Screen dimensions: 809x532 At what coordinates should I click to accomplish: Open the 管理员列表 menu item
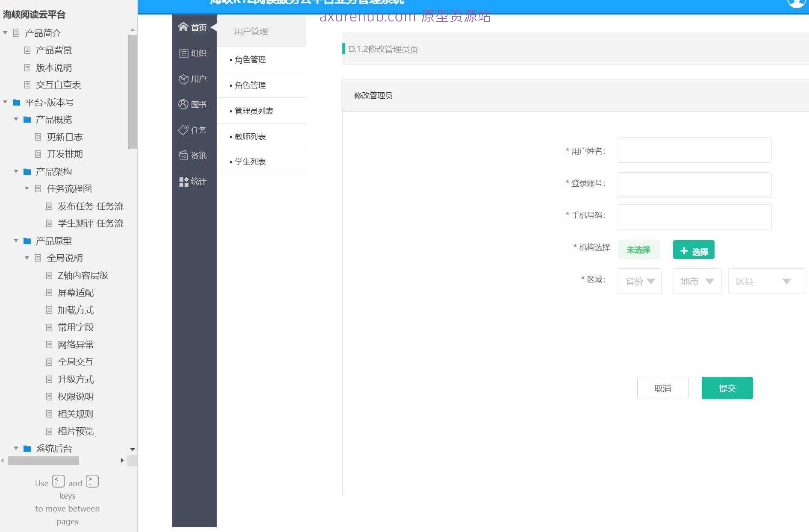click(254, 111)
